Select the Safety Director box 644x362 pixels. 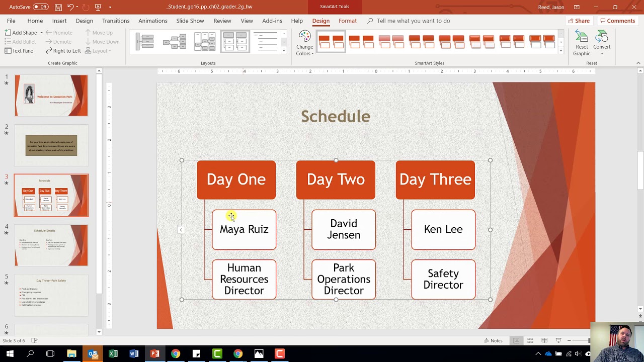(x=443, y=279)
